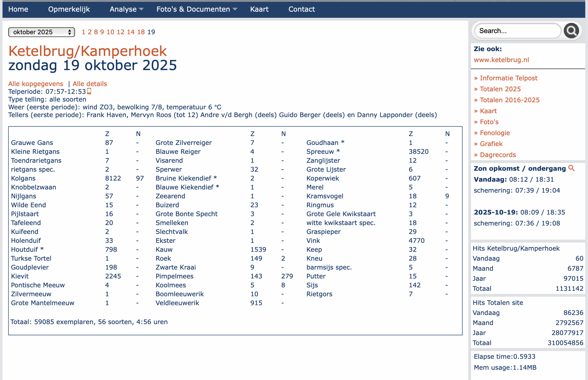The width and height of the screenshot is (588, 380).
Task: Open the Alle kopgegevens link
Action: click(36, 84)
